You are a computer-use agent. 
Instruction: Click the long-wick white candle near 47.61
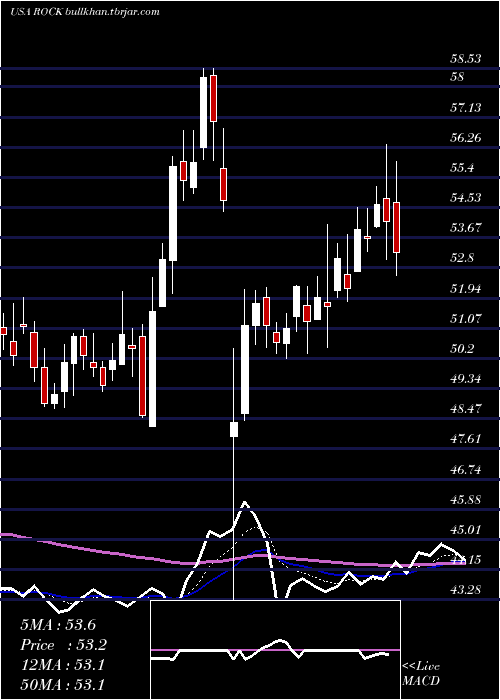pos(233,429)
